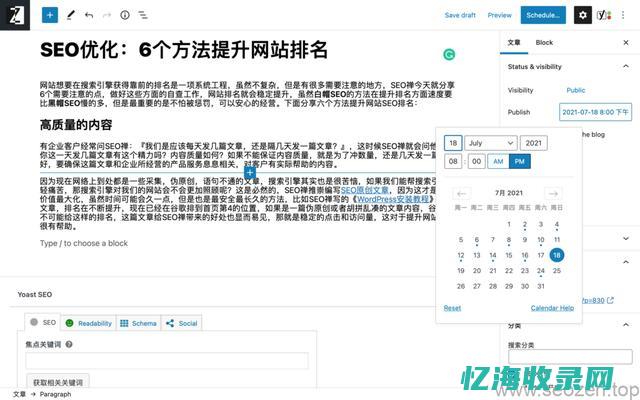The width and height of the screenshot is (640, 400).
Task: Click the site logo in top-left corner
Action: (15, 15)
